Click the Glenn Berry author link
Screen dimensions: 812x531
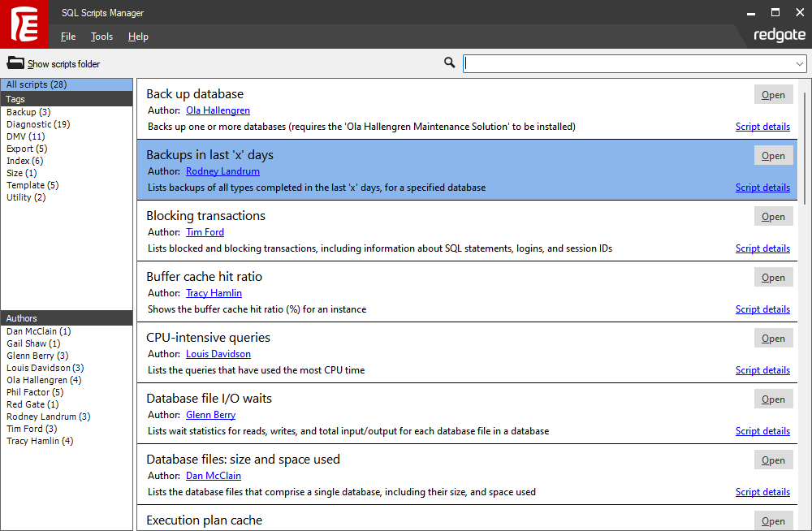211,415
